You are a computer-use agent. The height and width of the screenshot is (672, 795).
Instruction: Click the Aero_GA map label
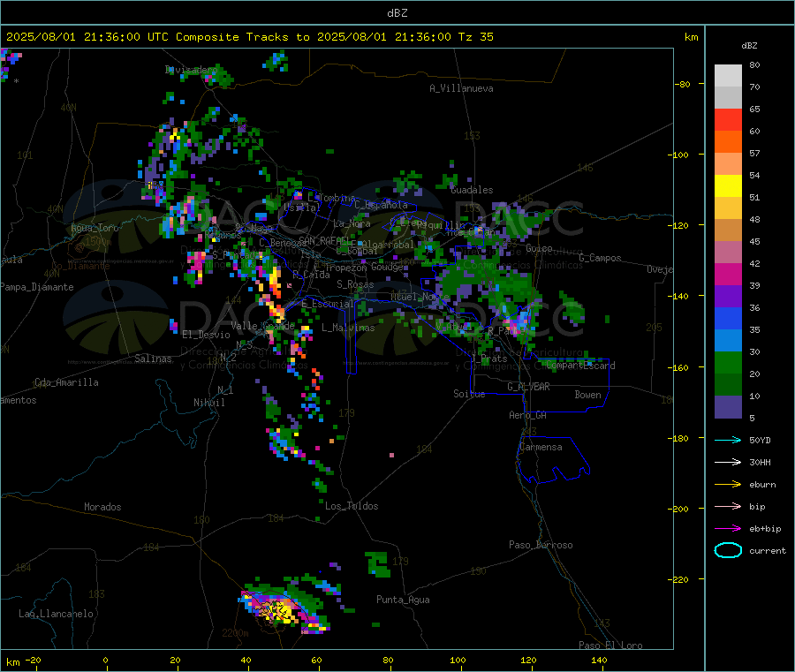tap(528, 415)
